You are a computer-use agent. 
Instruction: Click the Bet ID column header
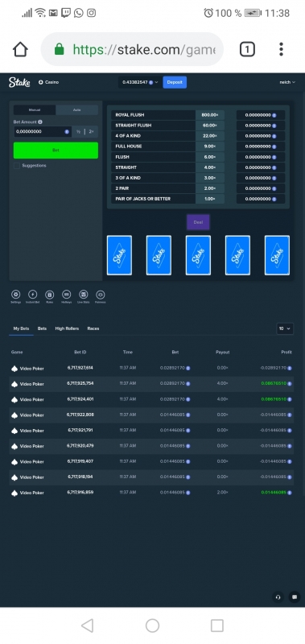pyautogui.click(x=80, y=353)
